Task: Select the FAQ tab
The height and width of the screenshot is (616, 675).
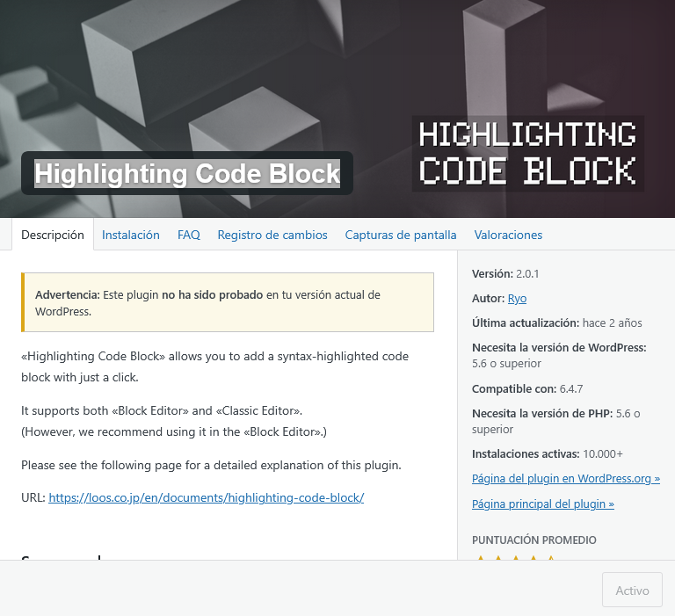Action: [189, 235]
